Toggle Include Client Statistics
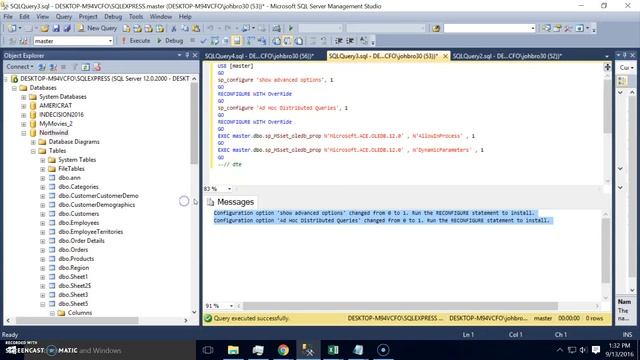Viewport: 640px width, 360px height. point(261,41)
